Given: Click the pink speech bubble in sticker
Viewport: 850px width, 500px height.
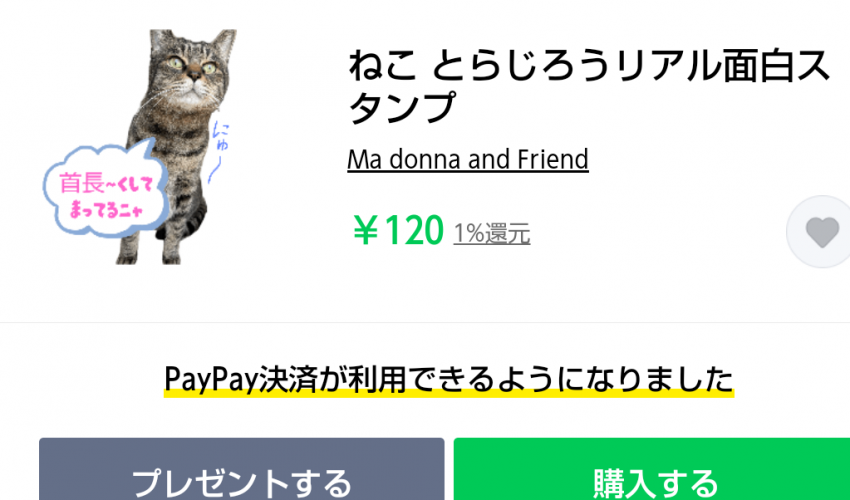Looking at the screenshot, I should (106, 190).
